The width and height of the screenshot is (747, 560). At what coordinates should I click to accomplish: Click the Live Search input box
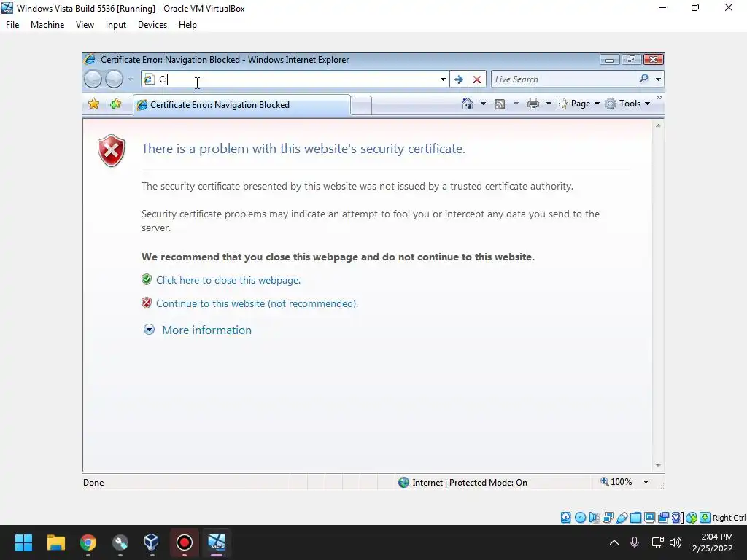(565, 79)
